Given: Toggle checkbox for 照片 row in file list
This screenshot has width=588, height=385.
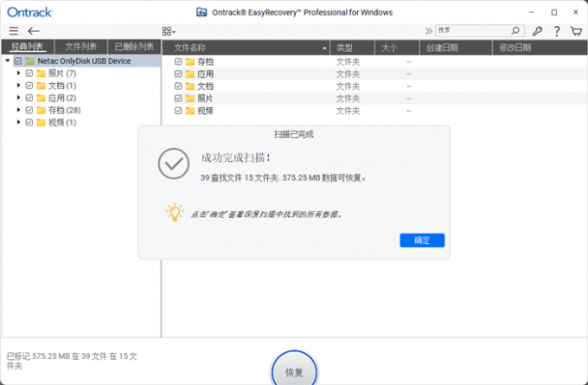Looking at the screenshot, I should point(178,99).
